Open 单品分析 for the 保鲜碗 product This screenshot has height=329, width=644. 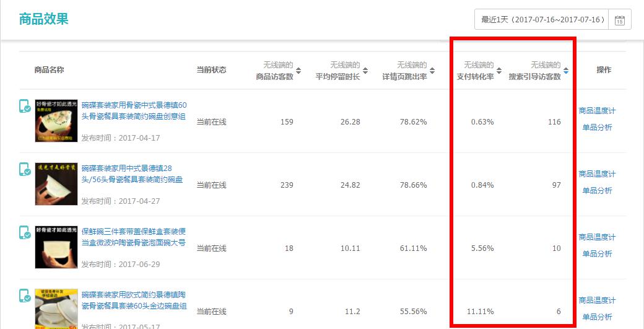pos(597,254)
